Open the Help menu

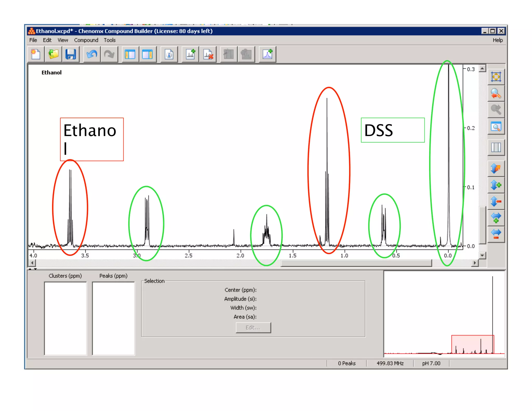point(497,40)
